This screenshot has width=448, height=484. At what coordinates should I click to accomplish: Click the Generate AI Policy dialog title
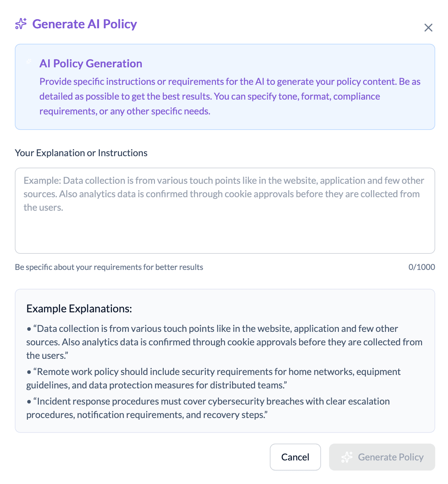85,24
